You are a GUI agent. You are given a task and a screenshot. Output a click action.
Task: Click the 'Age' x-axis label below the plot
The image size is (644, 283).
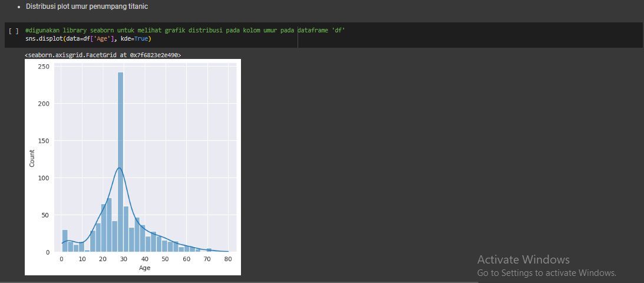144,268
